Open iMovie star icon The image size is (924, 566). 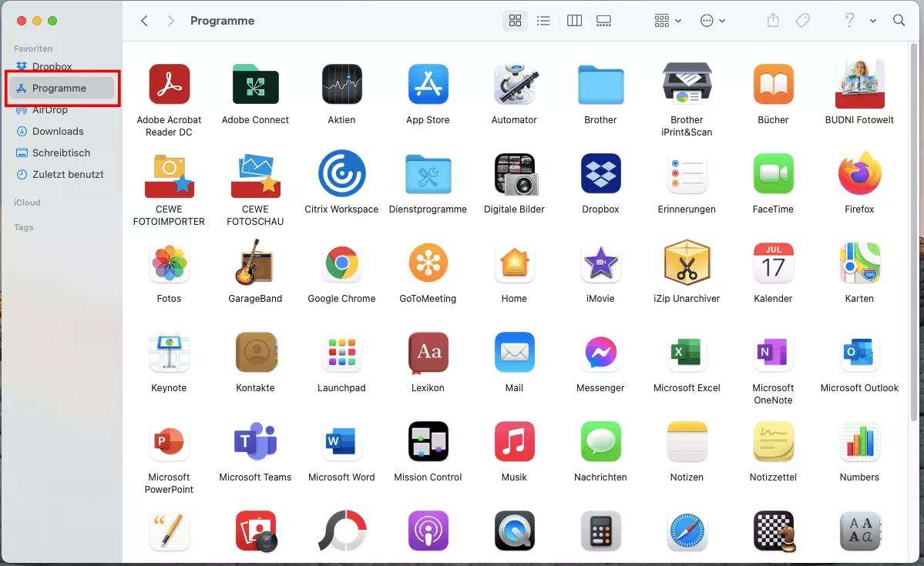click(x=600, y=263)
